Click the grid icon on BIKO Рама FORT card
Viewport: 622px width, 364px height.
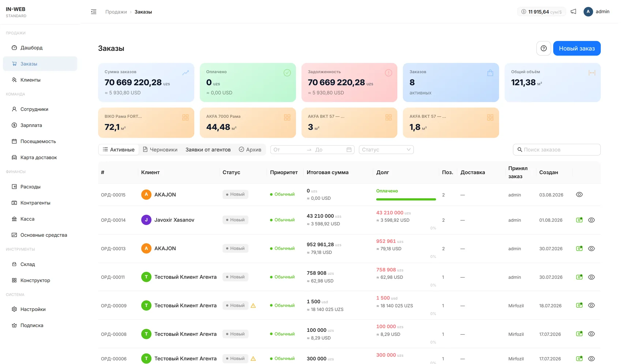click(186, 117)
